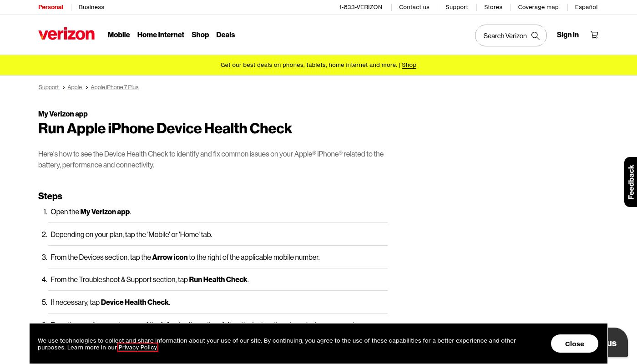The width and height of the screenshot is (637, 364).
Task: Focus the Search Verizon field
Action: [504, 36]
